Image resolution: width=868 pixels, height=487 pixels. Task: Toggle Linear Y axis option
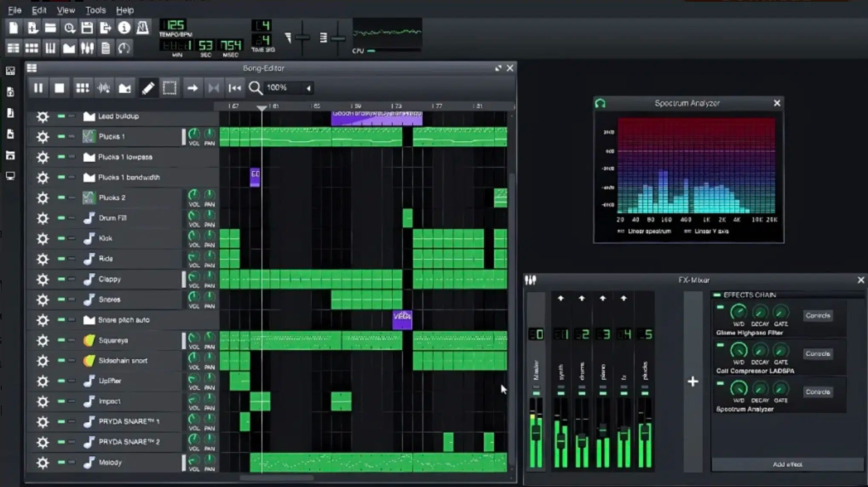(687, 231)
